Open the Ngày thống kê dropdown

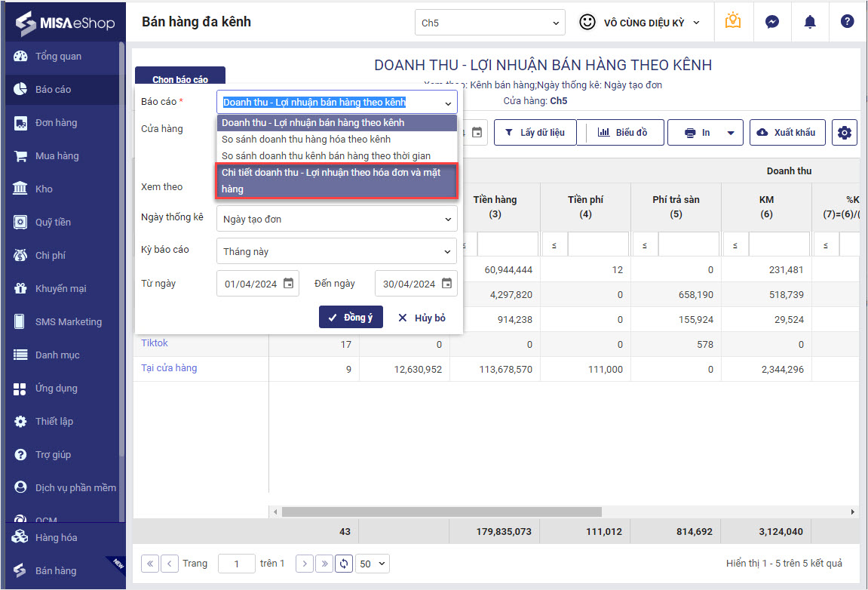[x=336, y=219]
